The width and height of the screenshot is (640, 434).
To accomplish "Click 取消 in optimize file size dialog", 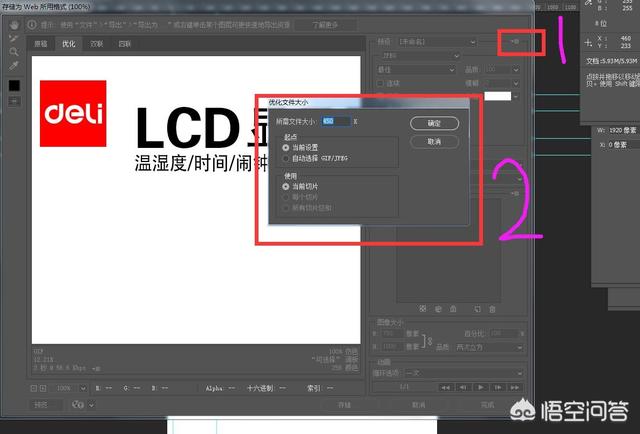I will click(434, 142).
